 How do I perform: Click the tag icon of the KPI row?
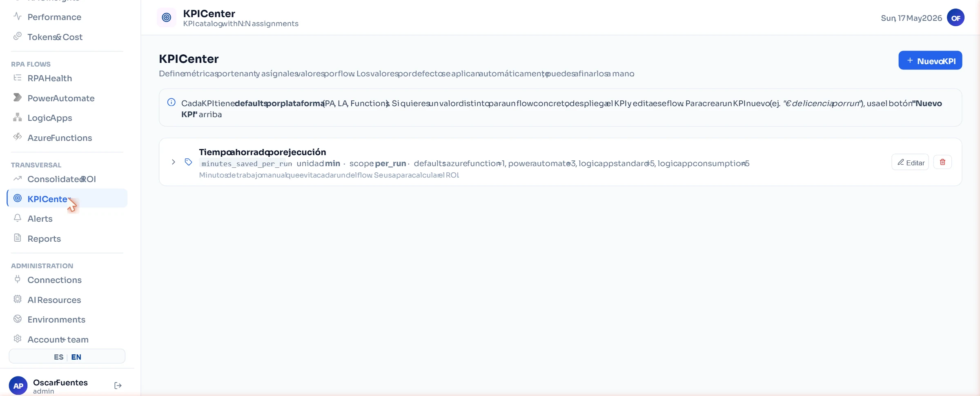(188, 162)
